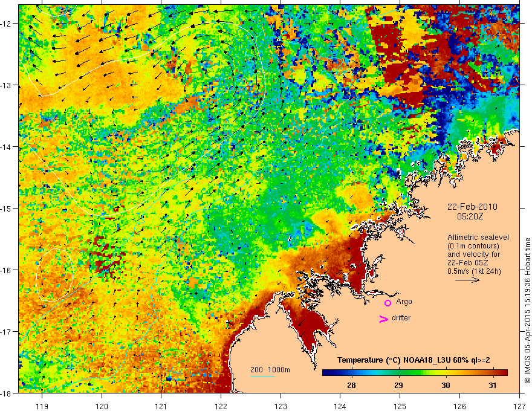The height and width of the screenshot is (411, 532).
Task: Click the IMOS copyright timestamp text
Action: point(527,311)
